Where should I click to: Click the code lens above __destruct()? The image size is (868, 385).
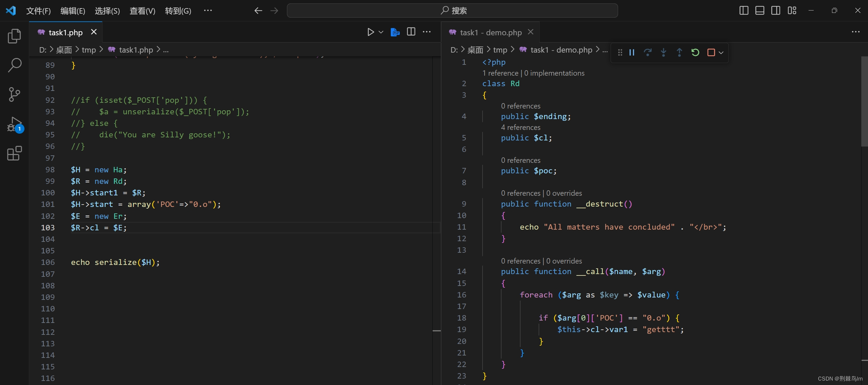pyautogui.click(x=541, y=193)
